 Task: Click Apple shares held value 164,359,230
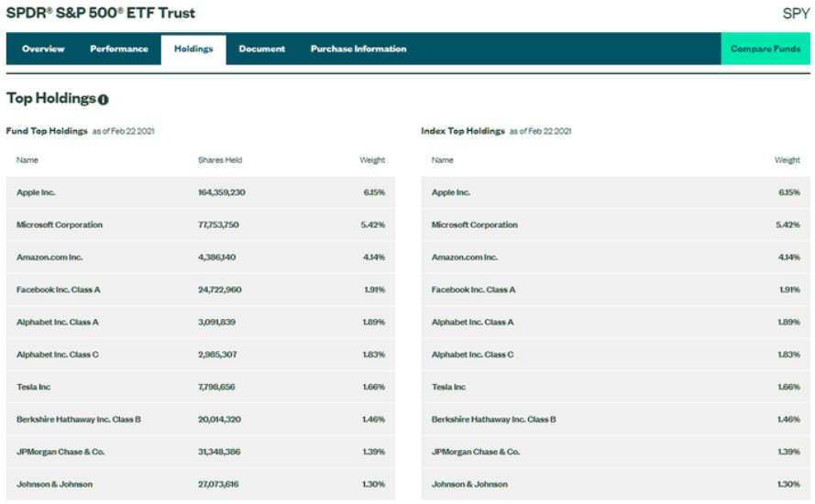222,192
